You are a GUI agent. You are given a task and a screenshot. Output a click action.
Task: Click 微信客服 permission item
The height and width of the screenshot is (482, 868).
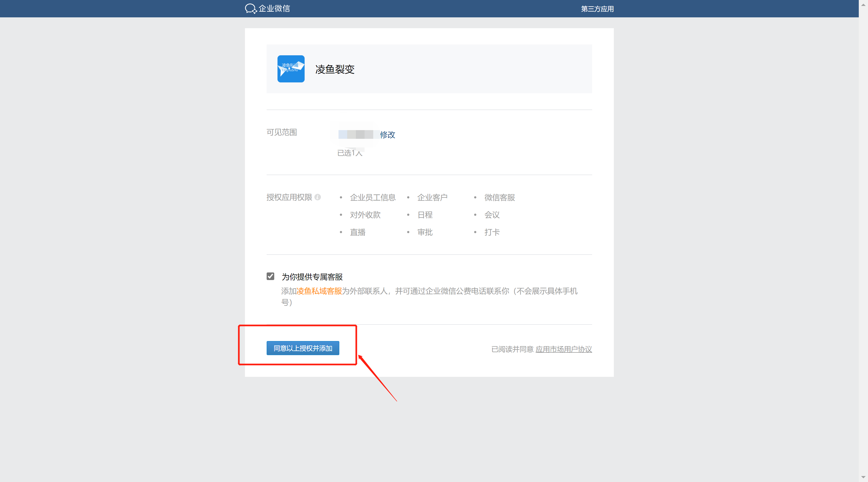click(x=499, y=197)
